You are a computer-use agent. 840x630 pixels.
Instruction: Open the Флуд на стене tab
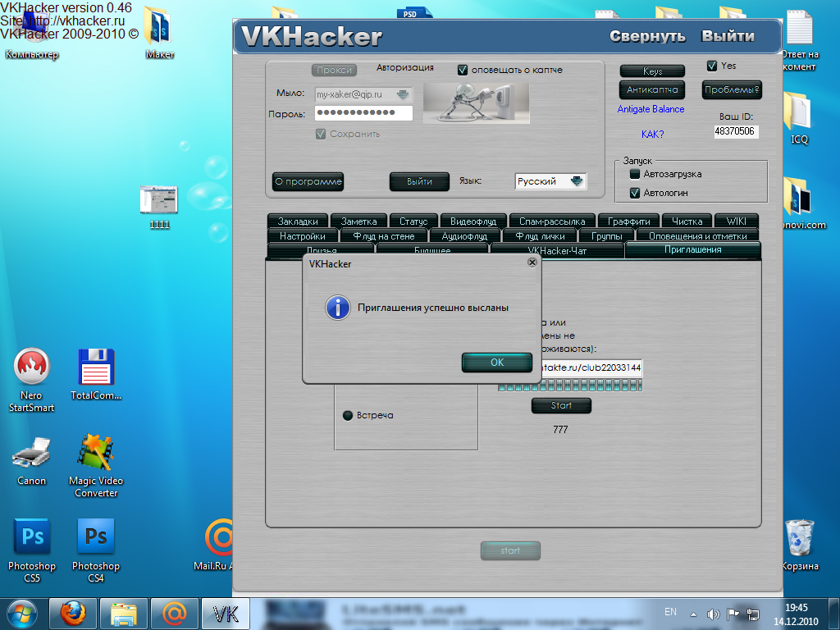tap(384, 235)
